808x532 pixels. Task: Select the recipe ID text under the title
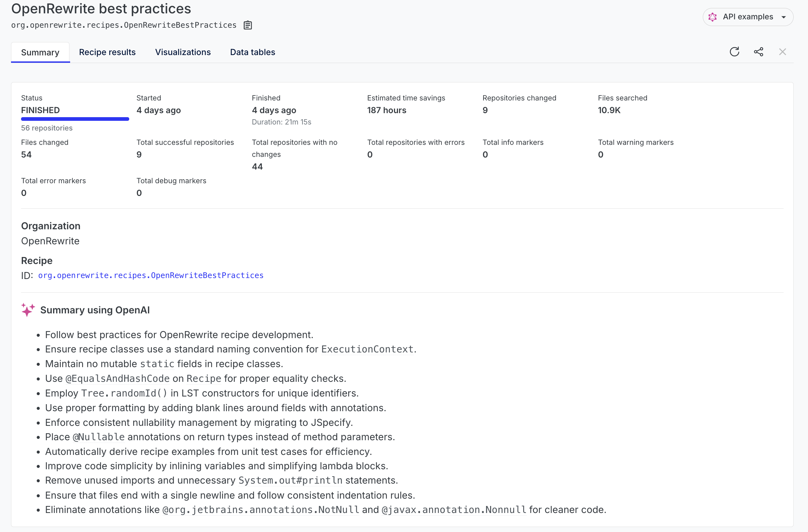(x=124, y=25)
